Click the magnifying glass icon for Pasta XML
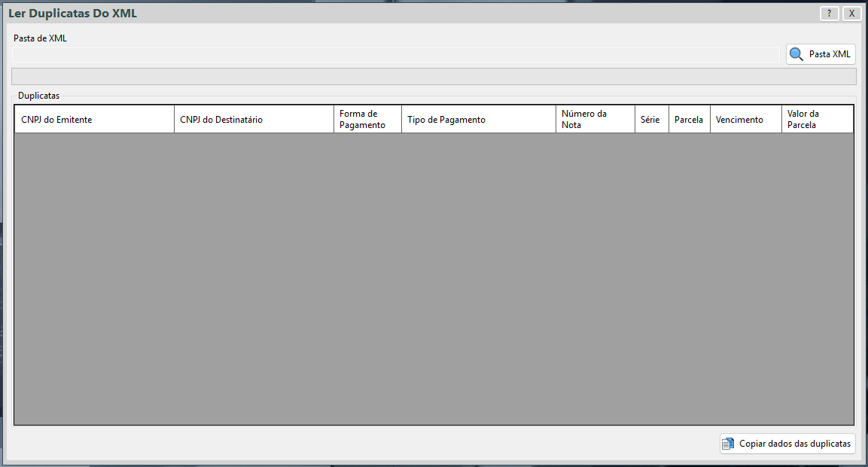Image resolution: width=868 pixels, height=467 pixels. tap(796, 54)
